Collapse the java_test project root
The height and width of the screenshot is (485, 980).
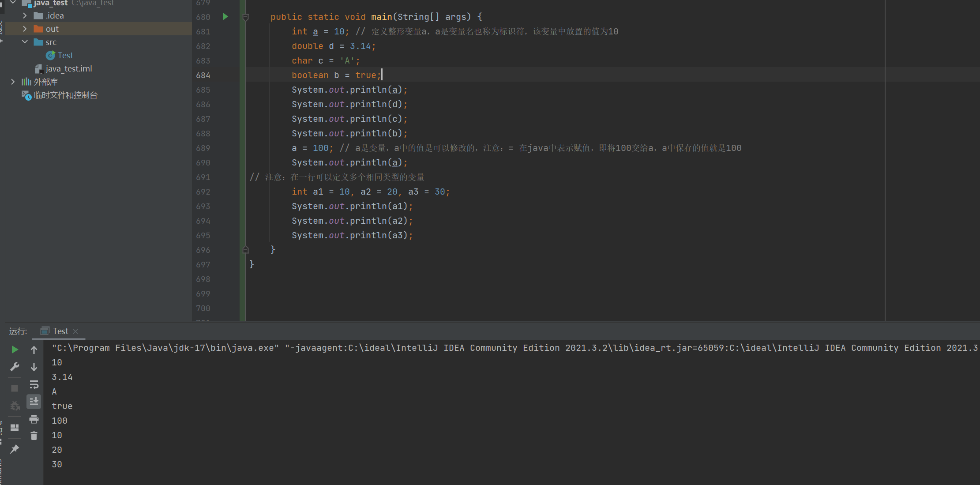[x=13, y=2]
